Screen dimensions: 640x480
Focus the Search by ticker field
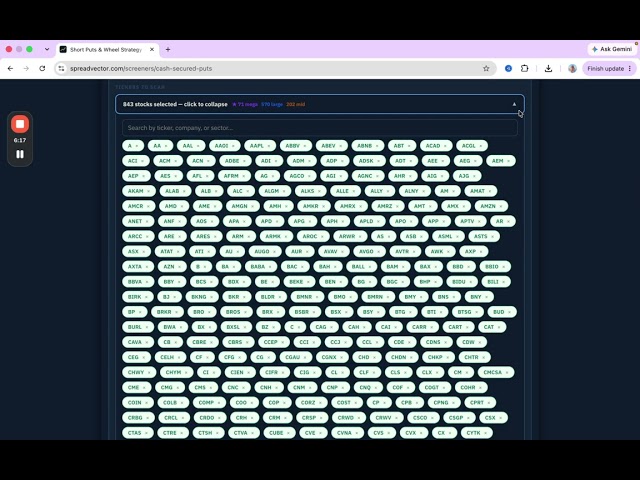pyautogui.click(x=320, y=128)
